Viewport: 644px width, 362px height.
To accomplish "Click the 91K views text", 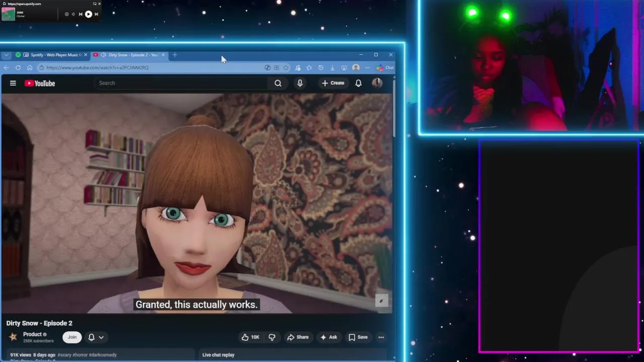I will click(x=21, y=355).
